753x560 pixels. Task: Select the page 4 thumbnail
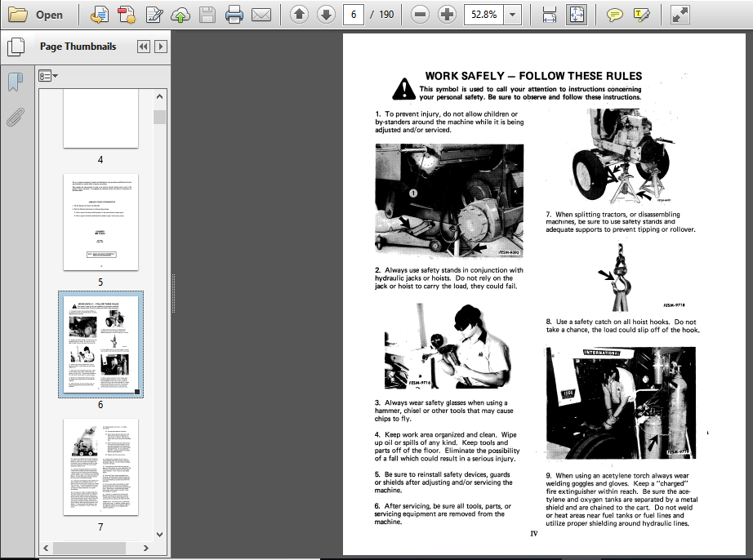pyautogui.click(x=100, y=118)
